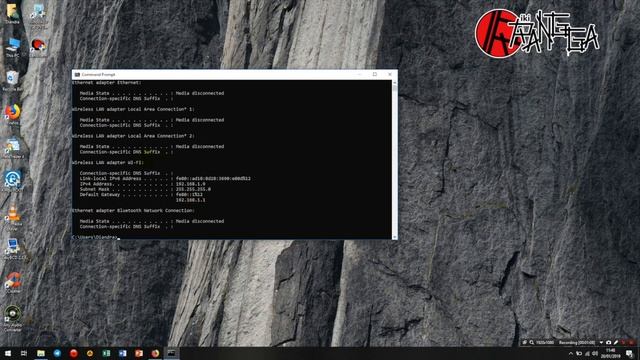Open File Explorer from the taskbar
This screenshot has height=360, width=640.
41,353
